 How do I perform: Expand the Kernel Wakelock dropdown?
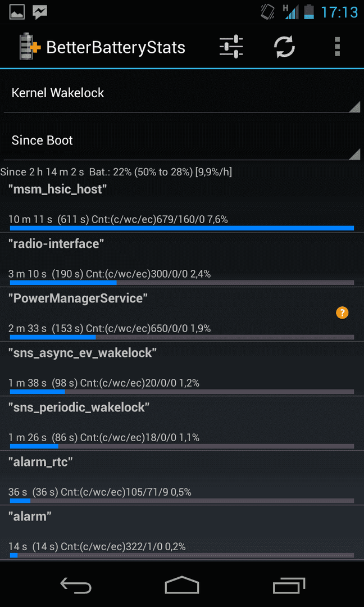182,93
